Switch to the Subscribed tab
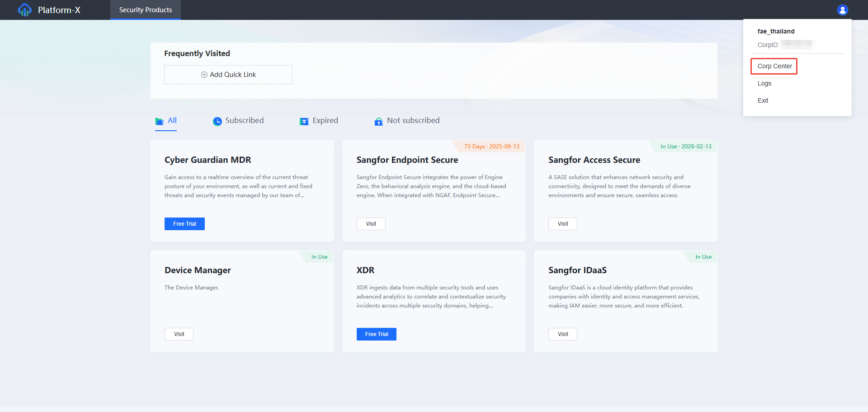Viewport: 868px width, 412px height. click(238, 121)
